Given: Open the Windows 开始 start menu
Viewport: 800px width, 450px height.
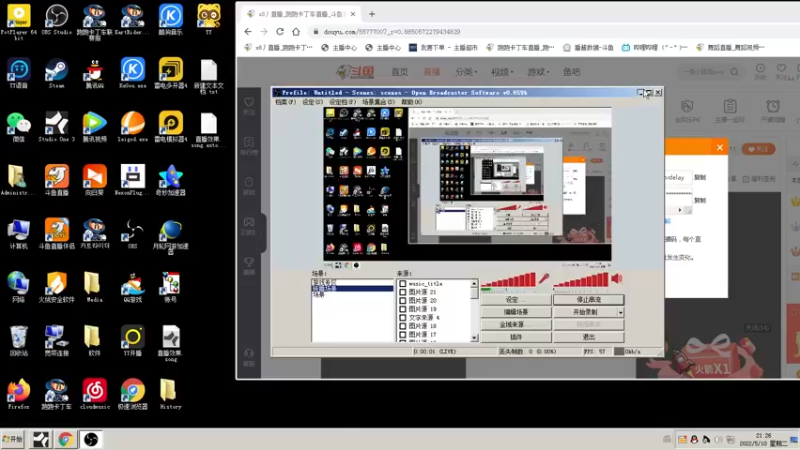Looking at the screenshot, I should coord(13,439).
